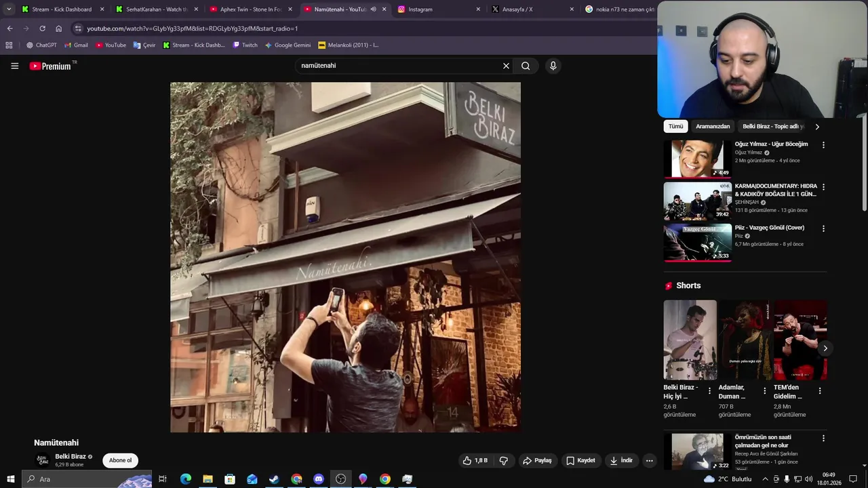Select the Aramanızdan filter chip
Screen dimensions: 868x488
(x=713, y=127)
